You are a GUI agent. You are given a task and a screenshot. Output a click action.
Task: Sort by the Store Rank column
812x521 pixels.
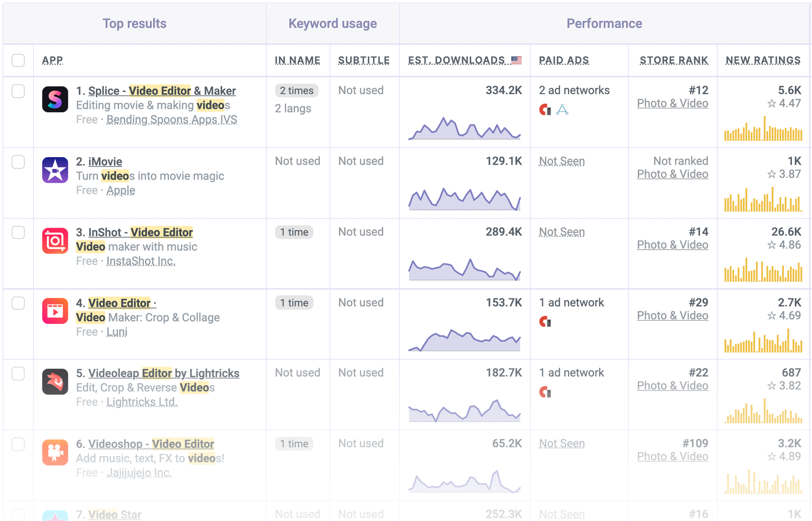point(673,60)
